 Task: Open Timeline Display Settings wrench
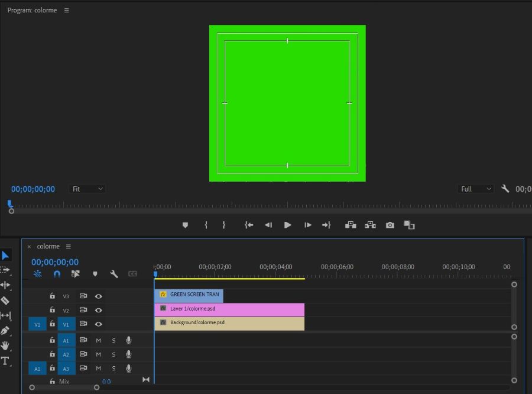point(114,274)
